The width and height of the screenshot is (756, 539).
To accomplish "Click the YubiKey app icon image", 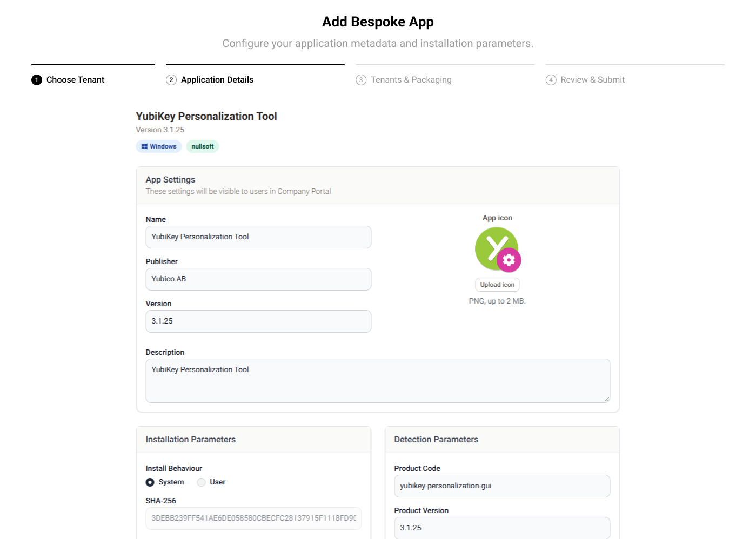I will click(x=498, y=250).
